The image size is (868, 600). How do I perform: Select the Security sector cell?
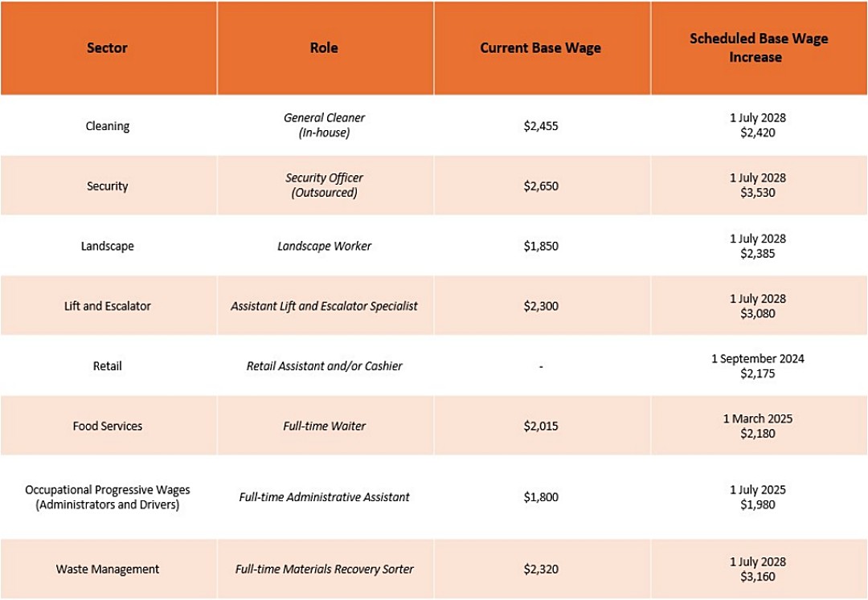click(108, 186)
